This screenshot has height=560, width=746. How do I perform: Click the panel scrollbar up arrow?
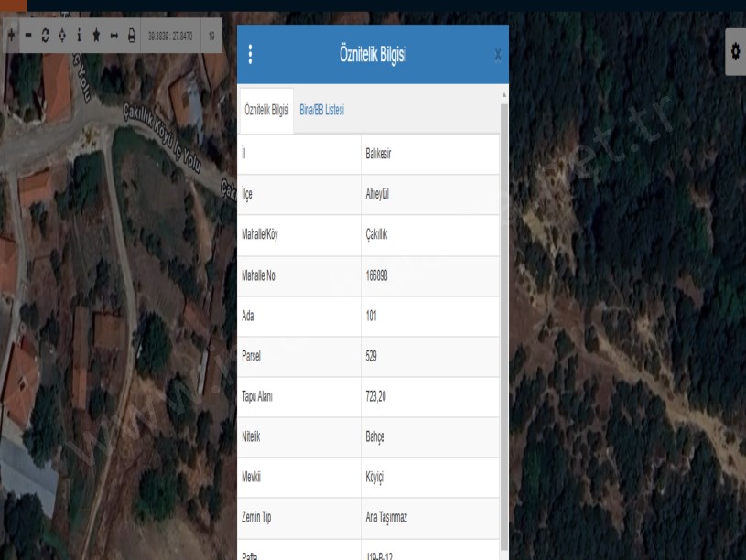click(503, 95)
